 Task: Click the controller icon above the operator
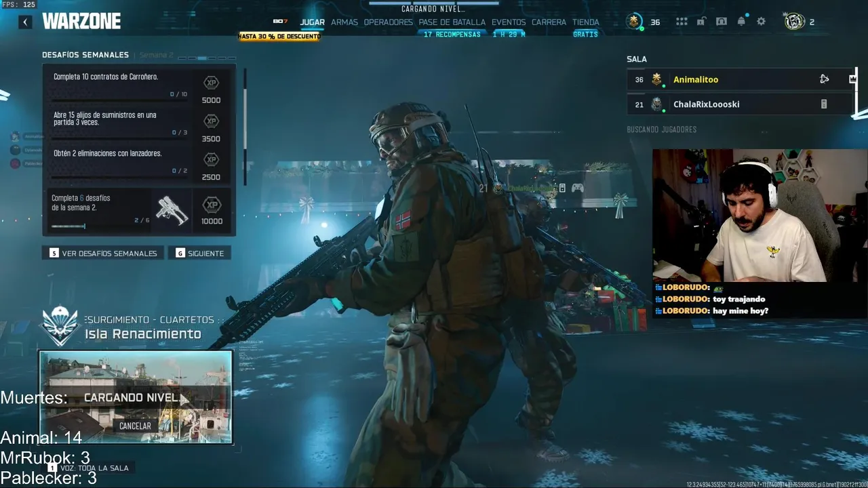(577, 188)
